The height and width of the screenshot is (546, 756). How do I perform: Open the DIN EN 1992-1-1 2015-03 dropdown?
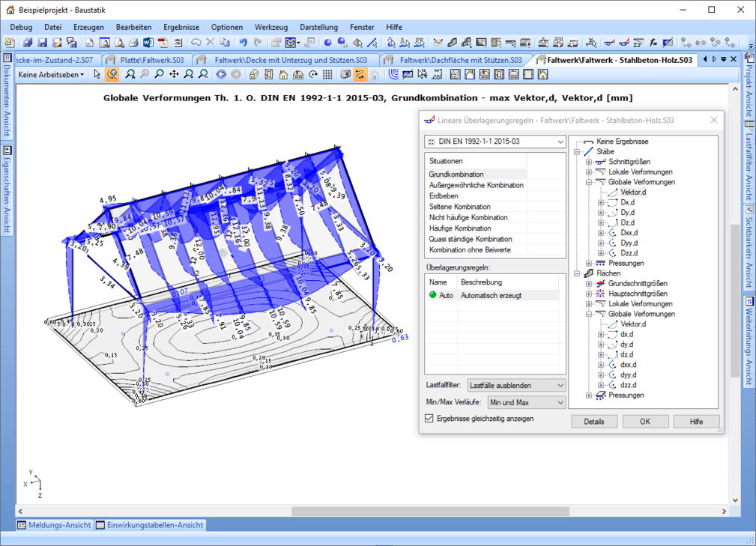495,142
